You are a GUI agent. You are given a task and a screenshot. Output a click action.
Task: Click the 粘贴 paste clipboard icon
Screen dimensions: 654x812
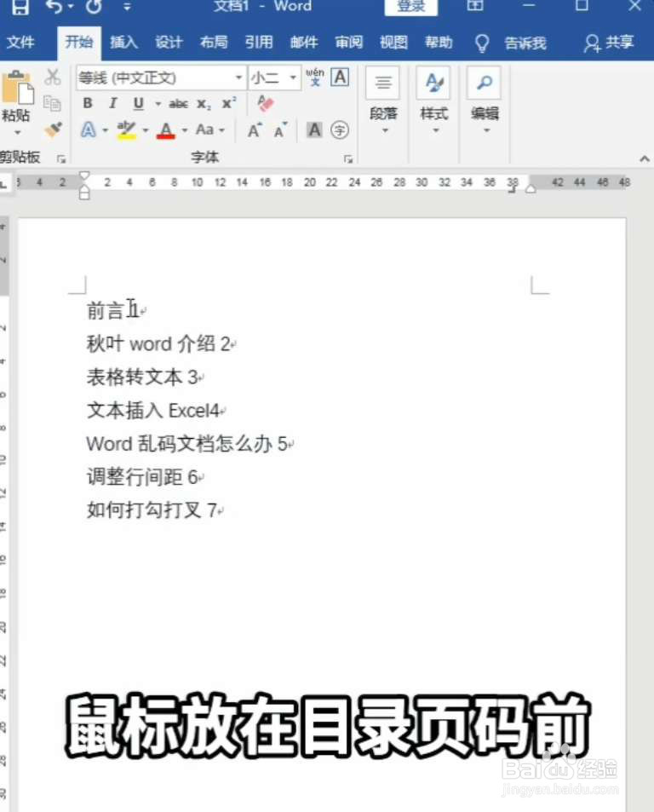pos(18,88)
